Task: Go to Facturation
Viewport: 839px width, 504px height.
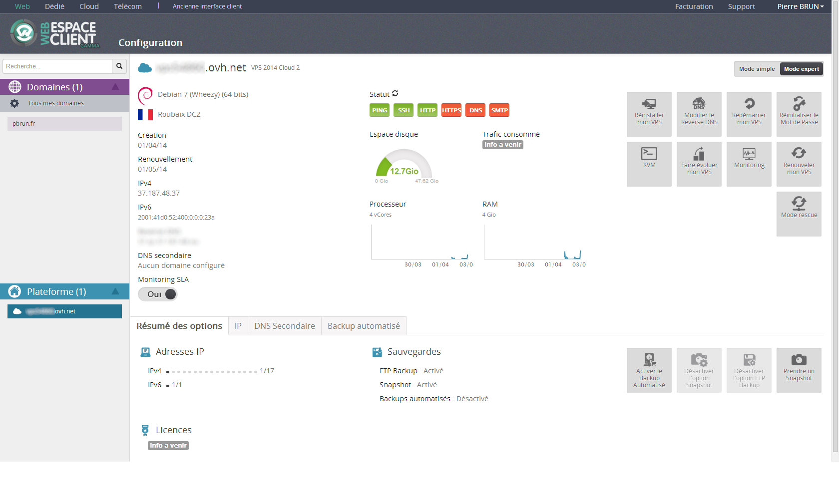Action: pos(694,6)
